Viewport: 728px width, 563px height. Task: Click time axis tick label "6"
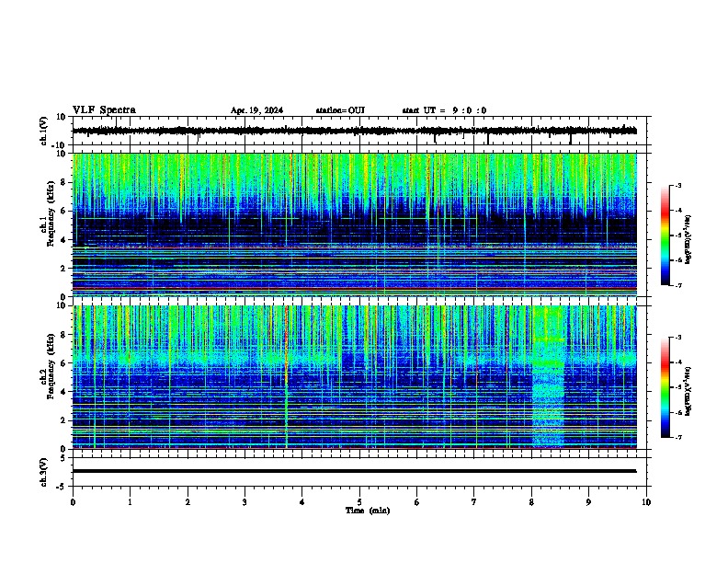417,502
